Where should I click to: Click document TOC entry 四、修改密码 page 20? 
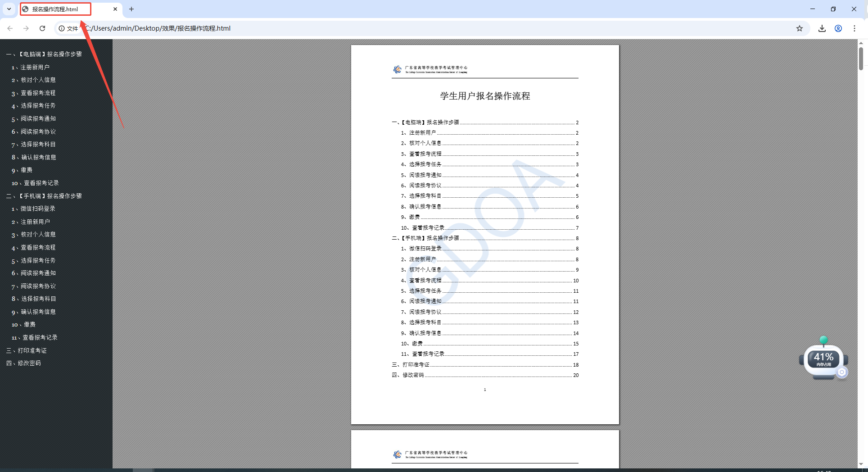click(485, 375)
